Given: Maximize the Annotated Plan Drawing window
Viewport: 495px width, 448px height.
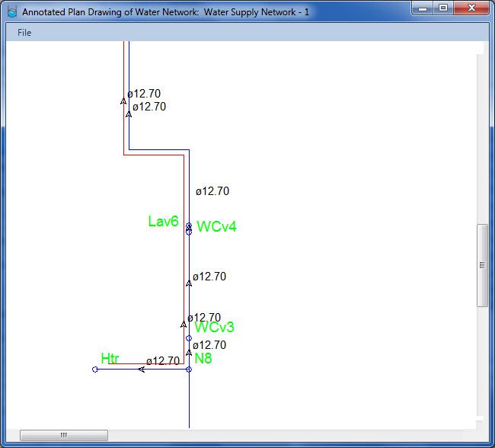Looking at the screenshot, I should tap(443, 8).
